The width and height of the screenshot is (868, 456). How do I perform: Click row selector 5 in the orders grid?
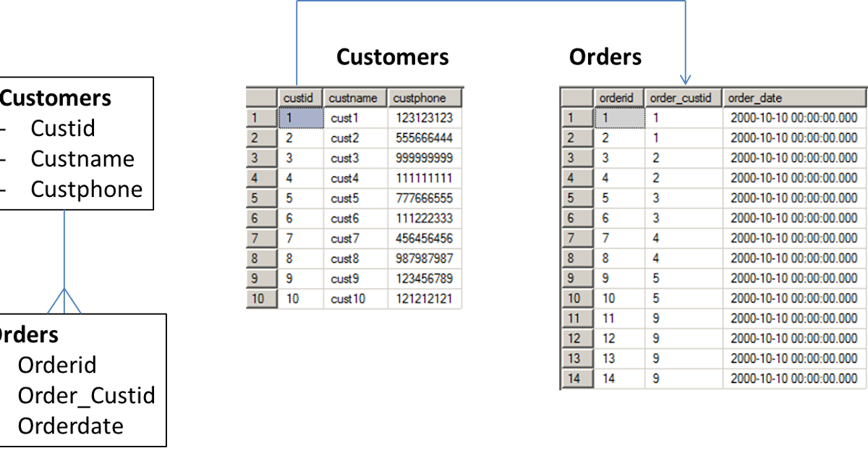tap(577, 197)
